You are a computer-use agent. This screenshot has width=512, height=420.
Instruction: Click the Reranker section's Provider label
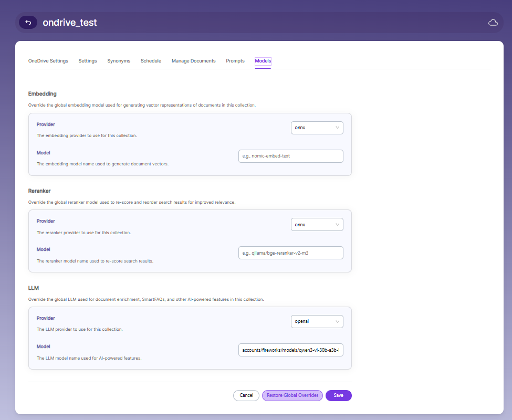pyautogui.click(x=46, y=221)
